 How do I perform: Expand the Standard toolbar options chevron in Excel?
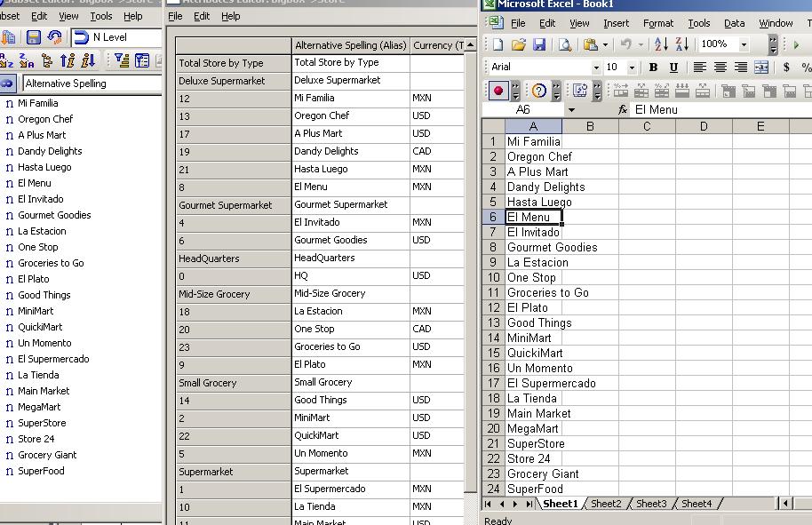pos(773,45)
